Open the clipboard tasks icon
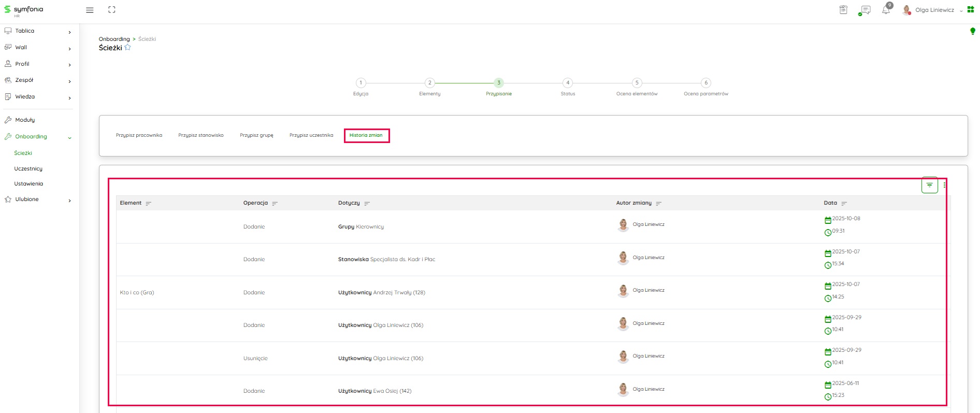980x413 pixels. pos(843,10)
